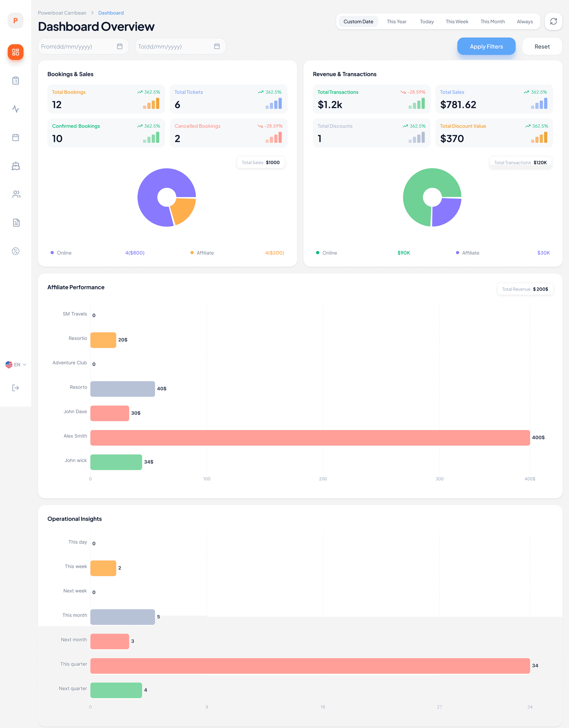This screenshot has width=569, height=728.
Task: Open the EN language dropdown
Action: tap(16, 364)
